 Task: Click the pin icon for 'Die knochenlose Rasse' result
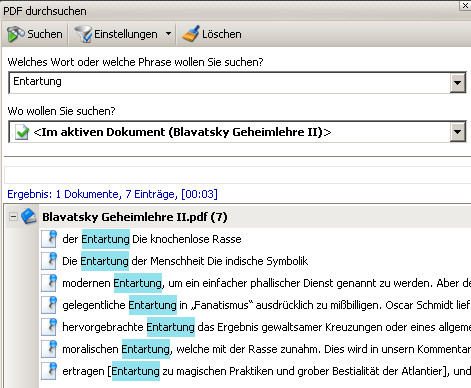click(x=49, y=239)
